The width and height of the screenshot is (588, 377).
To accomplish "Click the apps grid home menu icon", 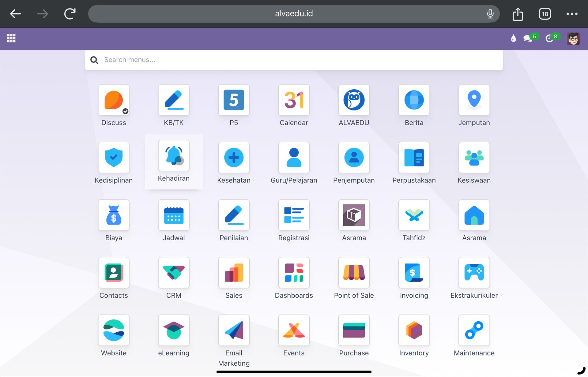I will [11, 38].
